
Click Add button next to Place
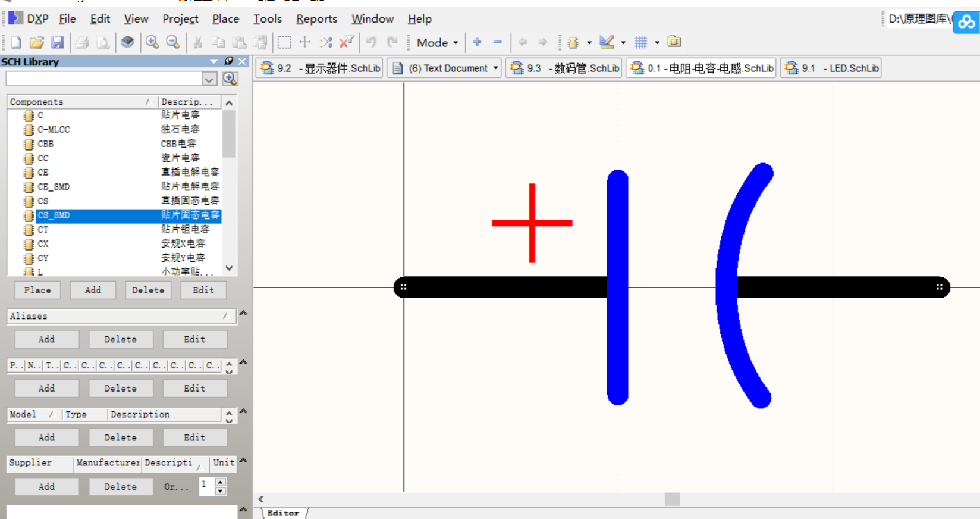coord(93,290)
